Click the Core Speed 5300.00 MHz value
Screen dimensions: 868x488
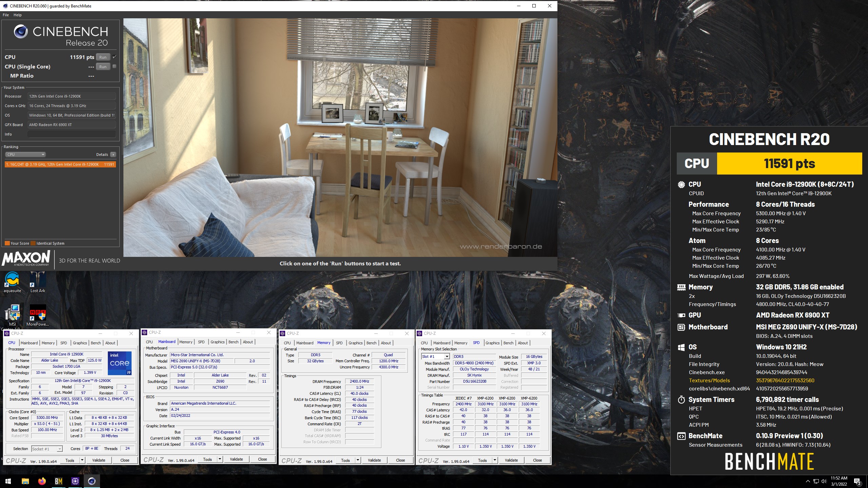point(47,418)
